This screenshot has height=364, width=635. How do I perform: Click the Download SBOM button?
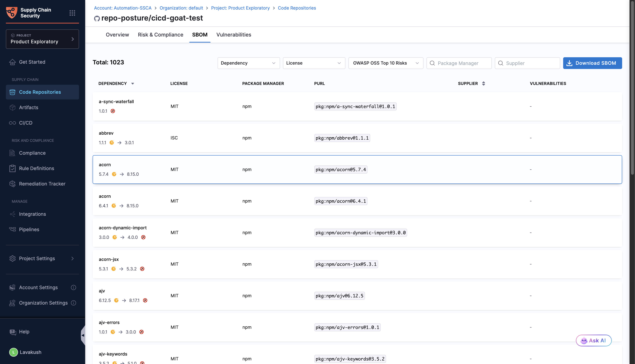592,63
